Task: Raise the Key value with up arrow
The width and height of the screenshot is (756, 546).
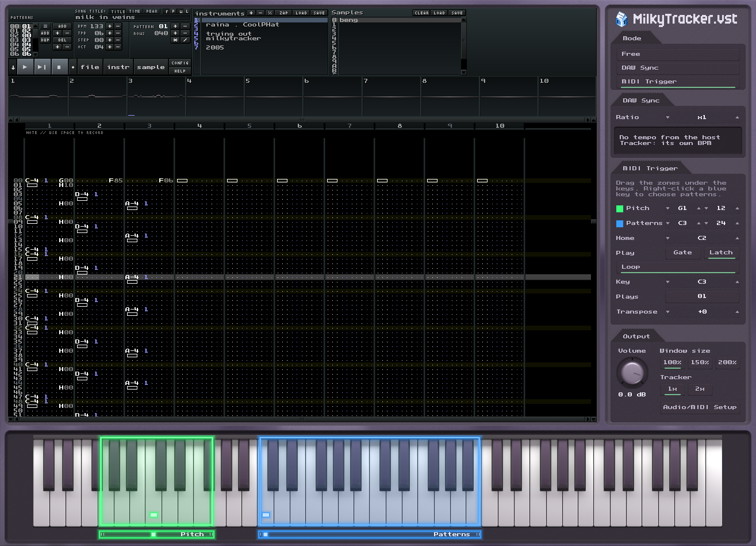Action: click(x=737, y=282)
